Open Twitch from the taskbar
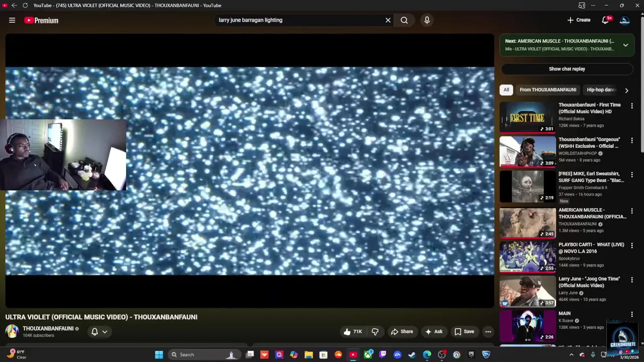 pos(383,354)
